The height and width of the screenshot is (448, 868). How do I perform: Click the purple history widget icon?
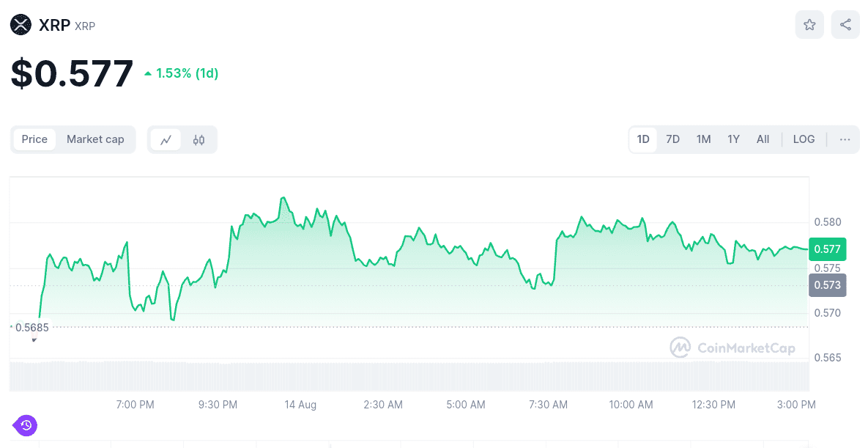[26, 425]
